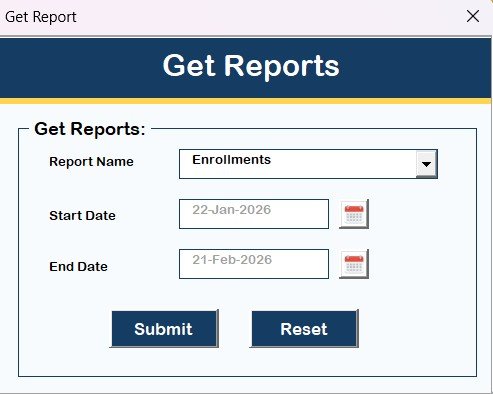The height and width of the screenshot is (394, 493).
Task: Click the large Get Reports banner title
Action: click(251, 66)
